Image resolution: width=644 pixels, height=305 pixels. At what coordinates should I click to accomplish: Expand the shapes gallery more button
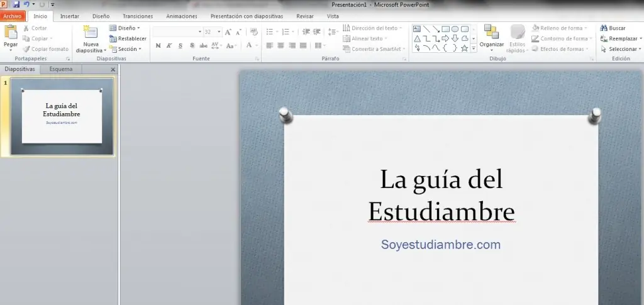click(x=473, y=48)
